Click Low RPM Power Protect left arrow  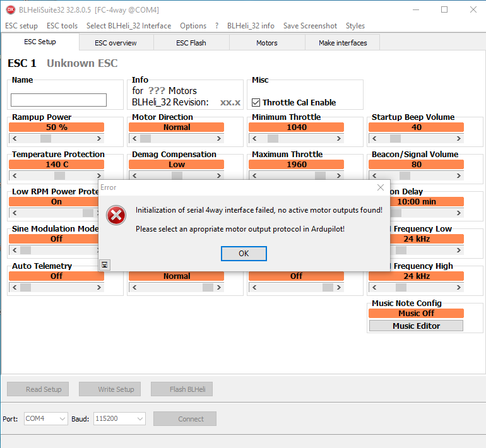click(15, 213)
